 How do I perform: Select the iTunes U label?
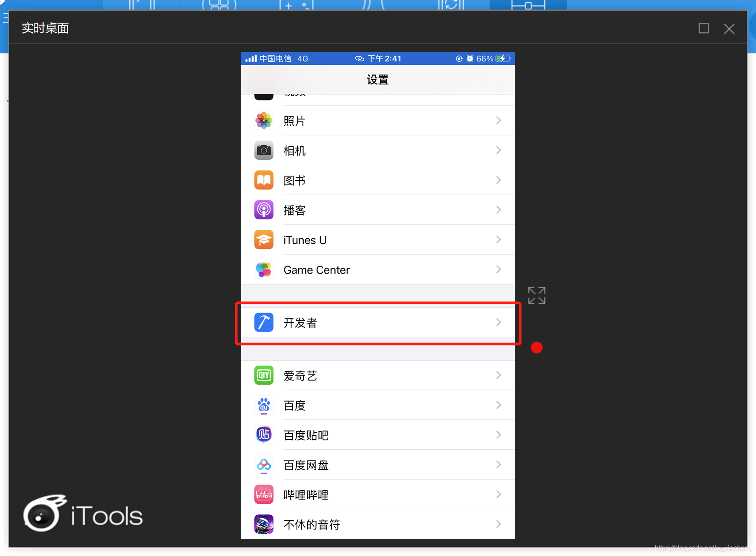coord(305,240)
